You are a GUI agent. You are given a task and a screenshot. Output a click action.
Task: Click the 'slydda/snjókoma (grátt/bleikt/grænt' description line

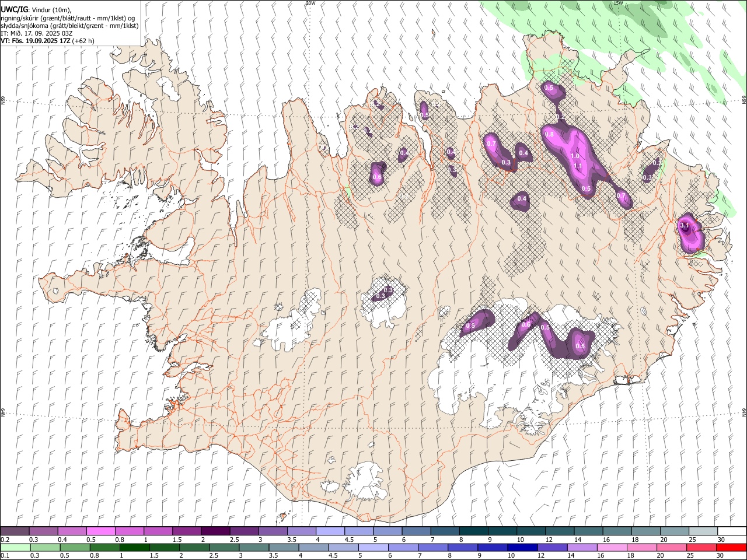point(70,26)
